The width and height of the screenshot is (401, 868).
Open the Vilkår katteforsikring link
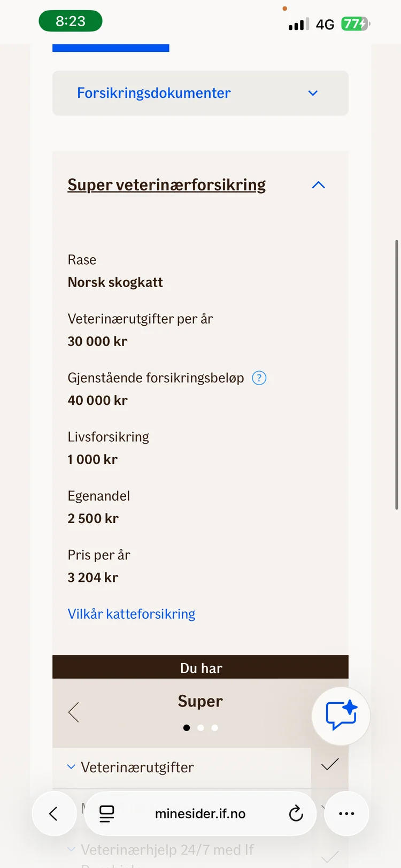click(x=132, y=614)
